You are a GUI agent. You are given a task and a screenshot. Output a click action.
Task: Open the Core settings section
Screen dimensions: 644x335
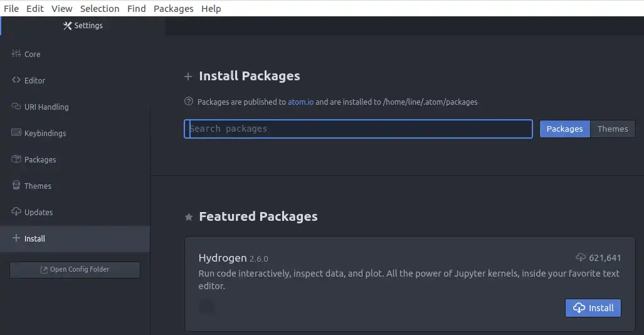pyautogui.click(x=31, y=55)
